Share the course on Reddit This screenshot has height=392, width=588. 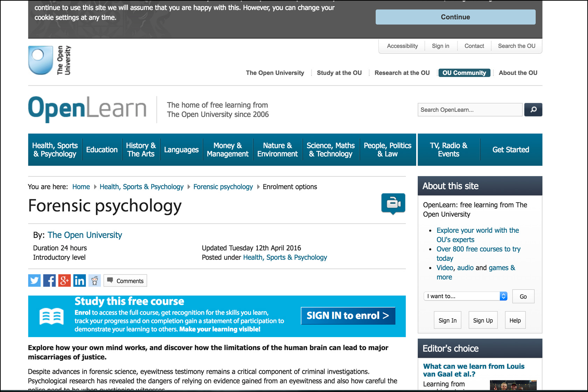94,281
